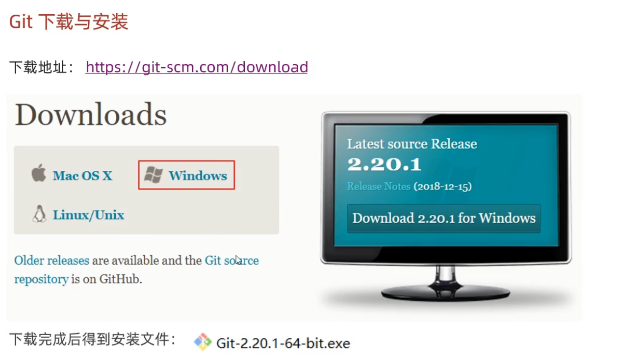
Task: Click the Git-2.20.1-64-bit.exe file name
Action: tap(283, 343)
